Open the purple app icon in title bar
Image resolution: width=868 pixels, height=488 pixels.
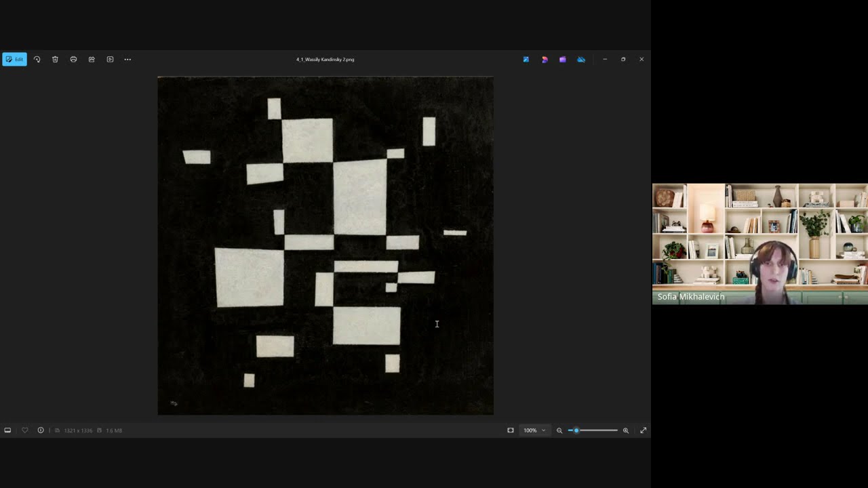click(562, 60)
